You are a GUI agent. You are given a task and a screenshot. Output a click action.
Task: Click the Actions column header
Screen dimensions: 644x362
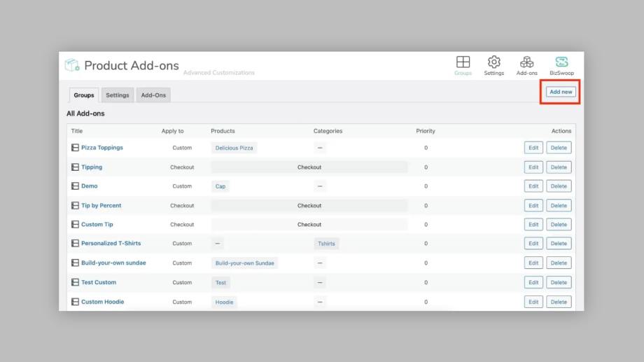[561, 131]
